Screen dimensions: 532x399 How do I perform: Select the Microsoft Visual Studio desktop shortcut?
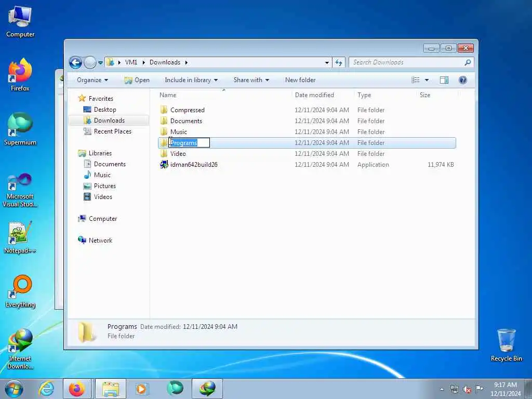pyautogui.click(x=20, y=190)
